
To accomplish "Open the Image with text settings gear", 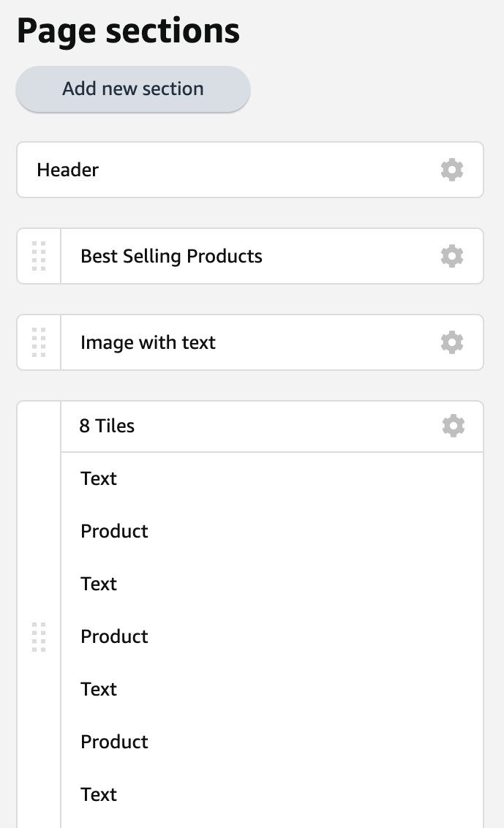I will point(452,342).
